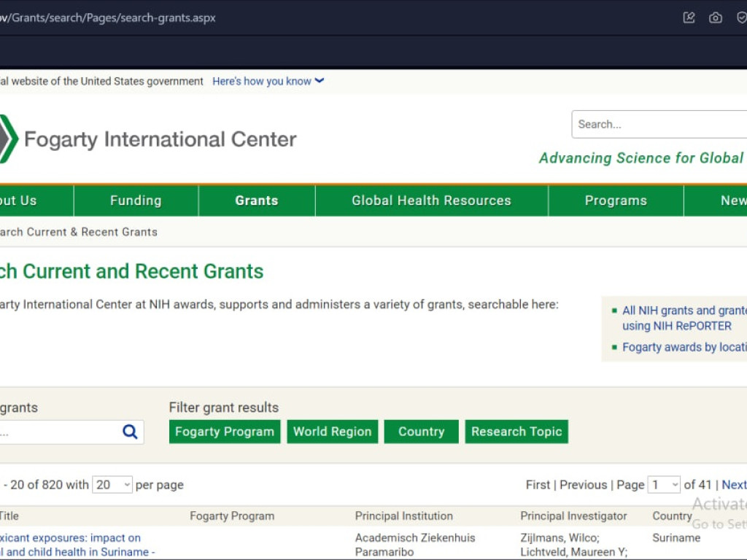
Task: Click 'Academisch Ziekenhuis Paramaribo' cell
Action: point(415,545)
